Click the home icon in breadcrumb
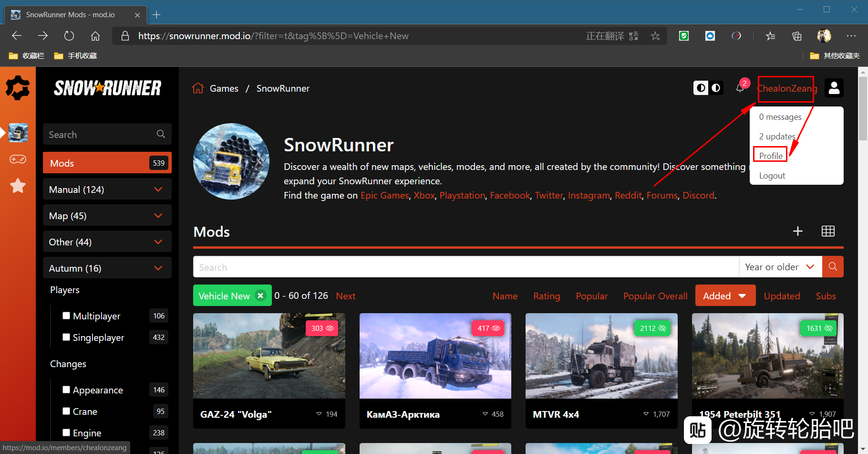Image resolution: width=868 pixels, height=454 pixels. tap(198, 88)
